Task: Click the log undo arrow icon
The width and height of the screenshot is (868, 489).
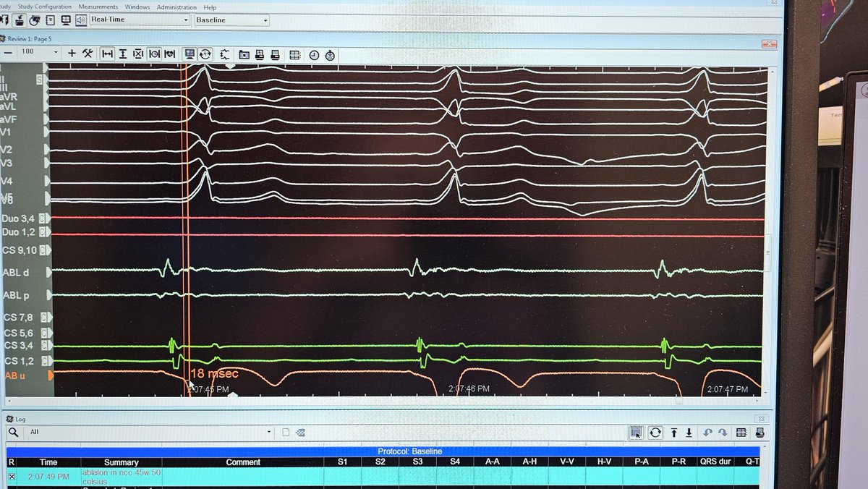Action: (707, 433)
